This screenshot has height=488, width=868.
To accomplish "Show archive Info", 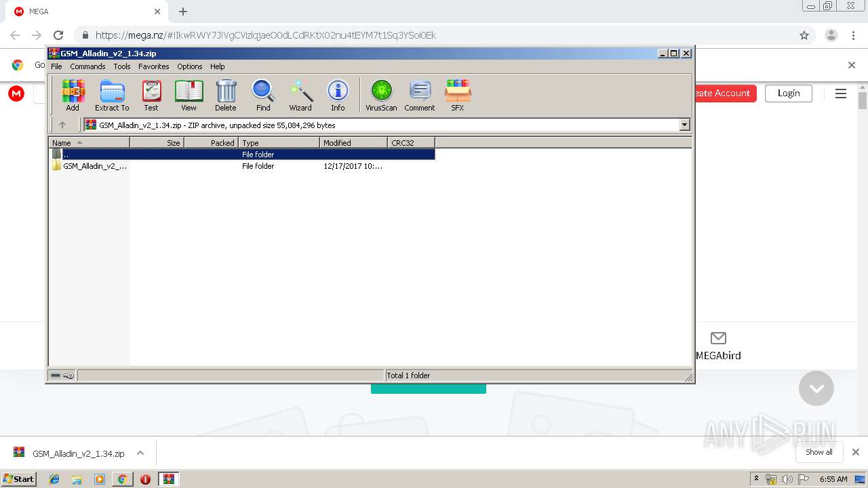I will [338, 95].
